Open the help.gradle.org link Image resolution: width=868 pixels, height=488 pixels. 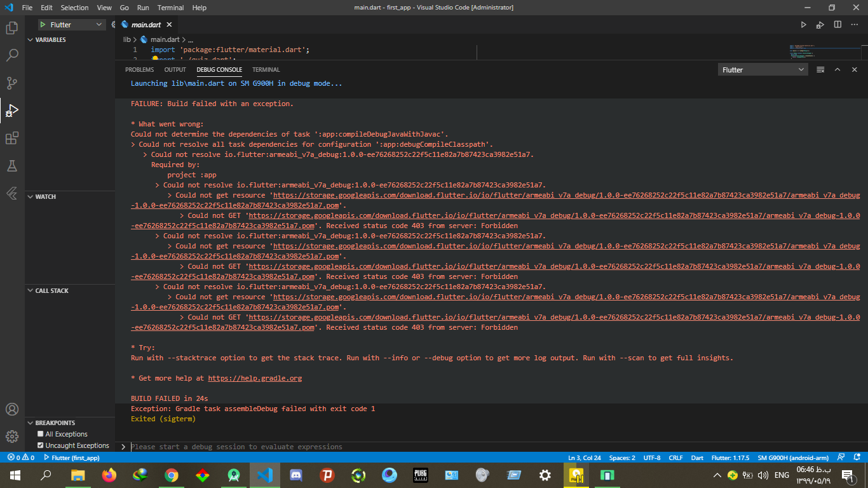[x=255, y=378]
